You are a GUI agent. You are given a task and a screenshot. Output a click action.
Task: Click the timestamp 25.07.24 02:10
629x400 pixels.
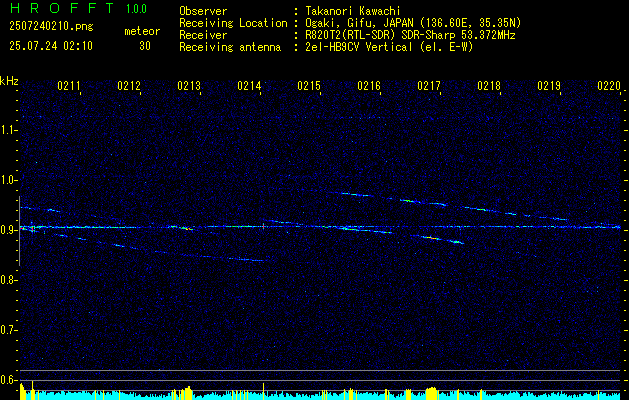(x=51, y=46)
